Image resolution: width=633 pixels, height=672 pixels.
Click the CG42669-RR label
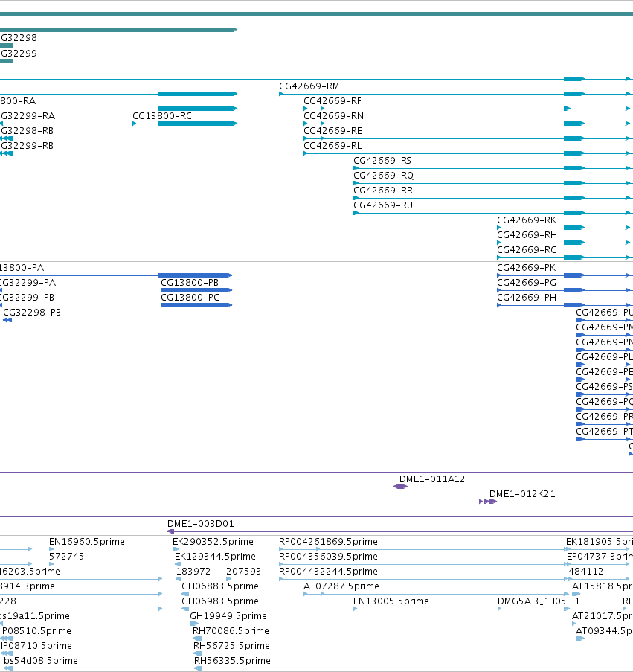point(383,191)
